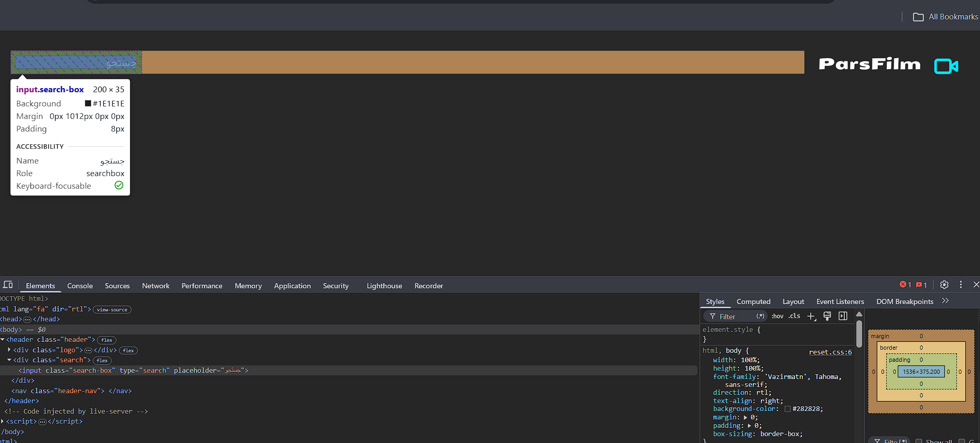Image resolution: width=980 pixels, height=443 pixels.
Task: Click the Styles pane scrollbar thumb
Action: click(x=859, y=333)
